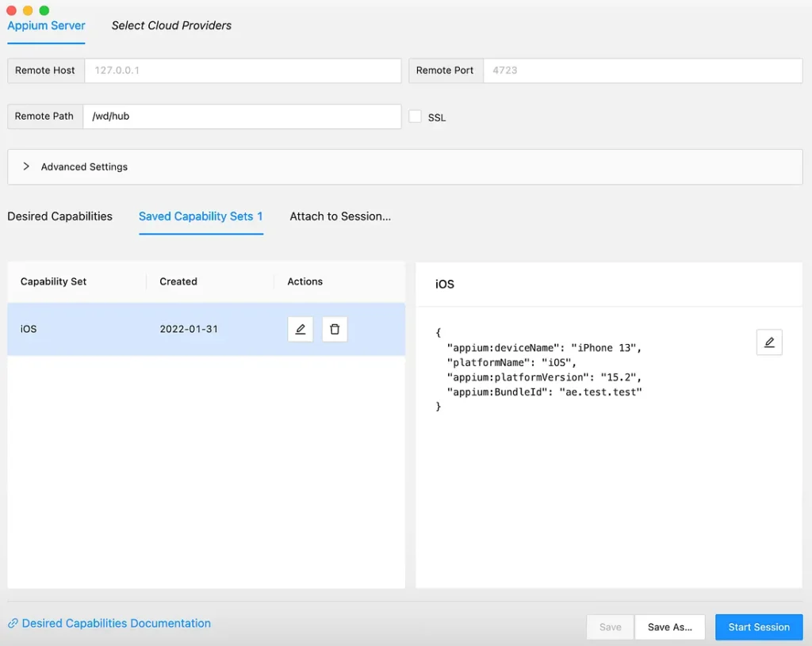This screenshot has width=812, height=646.
Task: Open the Attach to Session tab
Action: [340, 216]
